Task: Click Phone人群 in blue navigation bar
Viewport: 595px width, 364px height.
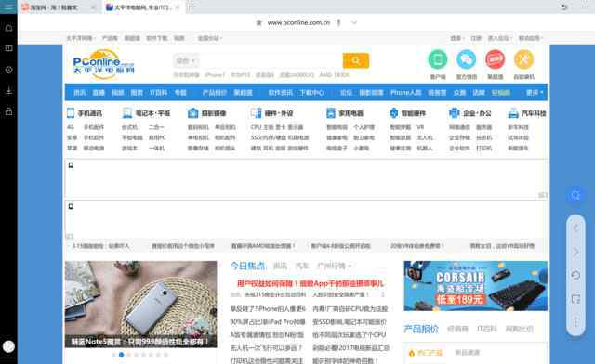Action: pos(405,92)
